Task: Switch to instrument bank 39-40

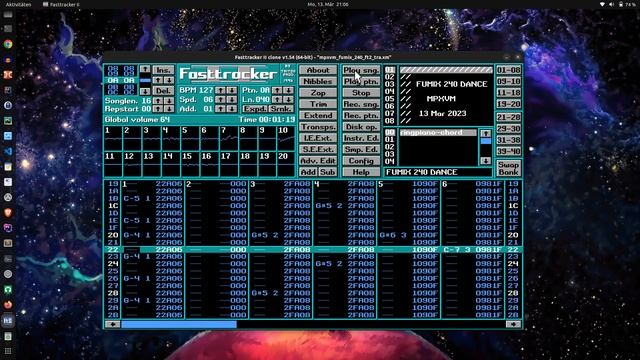Action: [509, 151]
